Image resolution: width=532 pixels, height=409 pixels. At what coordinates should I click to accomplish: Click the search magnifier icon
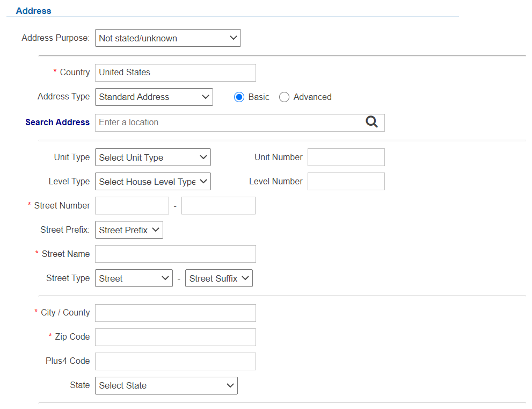(x=372, y=122)
